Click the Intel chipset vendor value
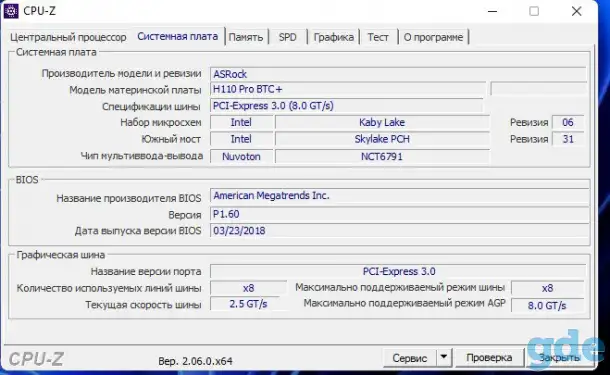 coord(241,123)
